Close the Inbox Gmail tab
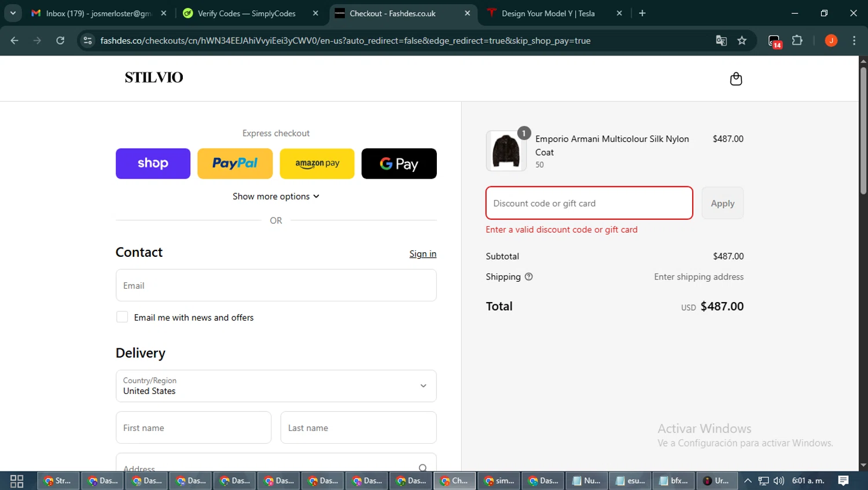 coord(164,13)
